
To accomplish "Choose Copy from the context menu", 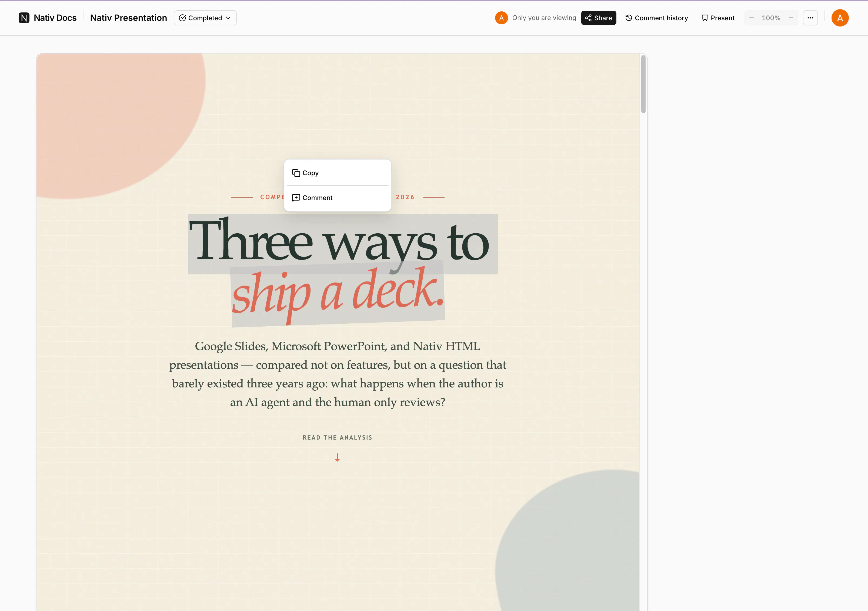I will coord(338,173).
